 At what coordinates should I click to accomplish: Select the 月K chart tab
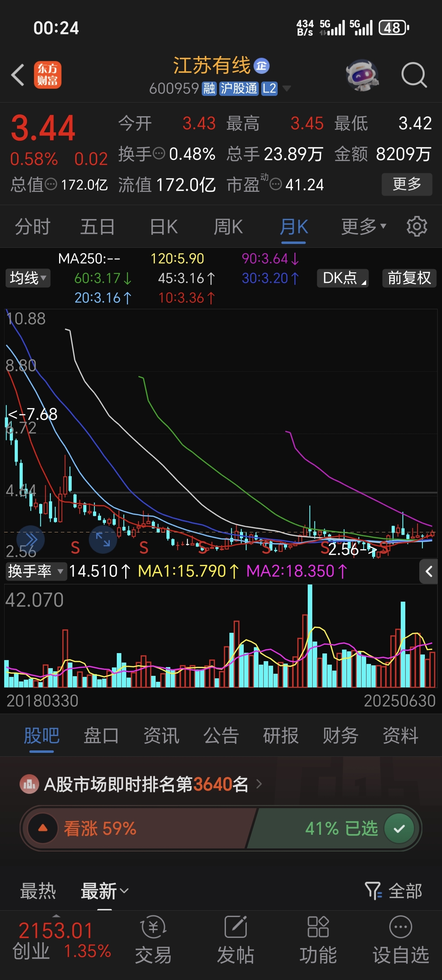(294, 227)
